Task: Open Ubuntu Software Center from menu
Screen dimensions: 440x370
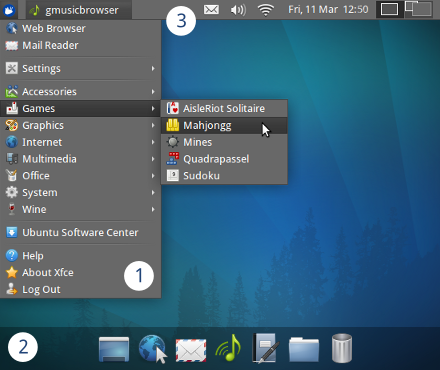Action: (81, 232)
